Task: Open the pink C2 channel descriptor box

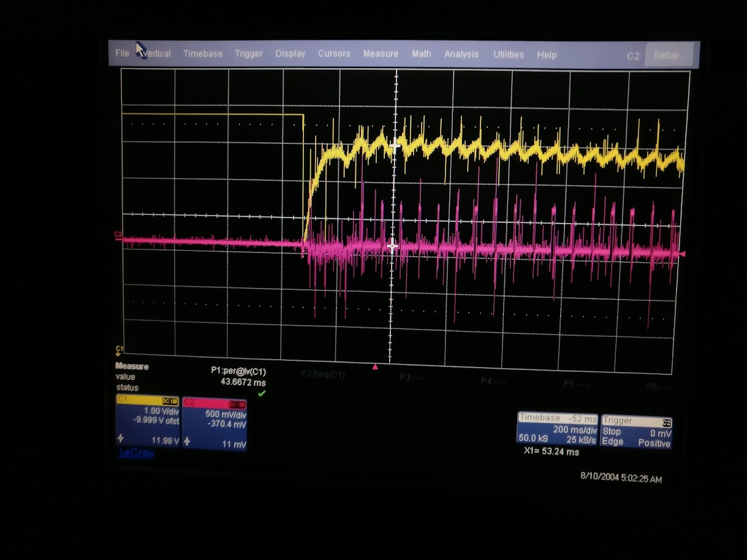Action: pyautogui.click(x=214, y=423)
